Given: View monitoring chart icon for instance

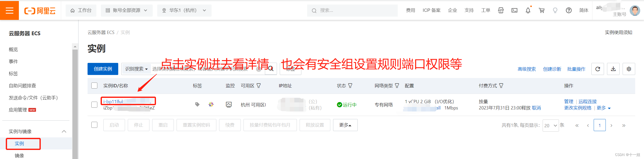Looking at the screenshot, I should point(229,105).
